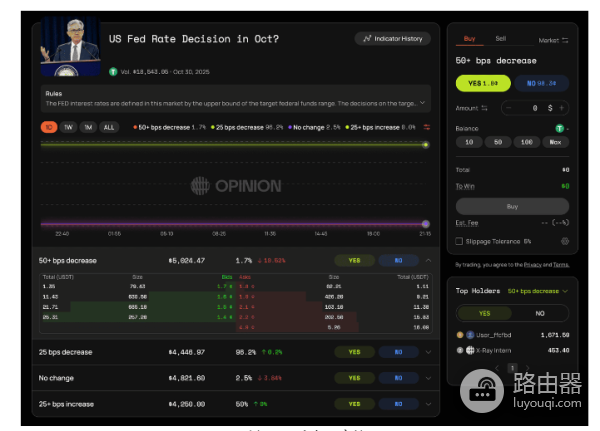Click YES button for 25 bps decrease
600x431 pixels.
[353, 352]
